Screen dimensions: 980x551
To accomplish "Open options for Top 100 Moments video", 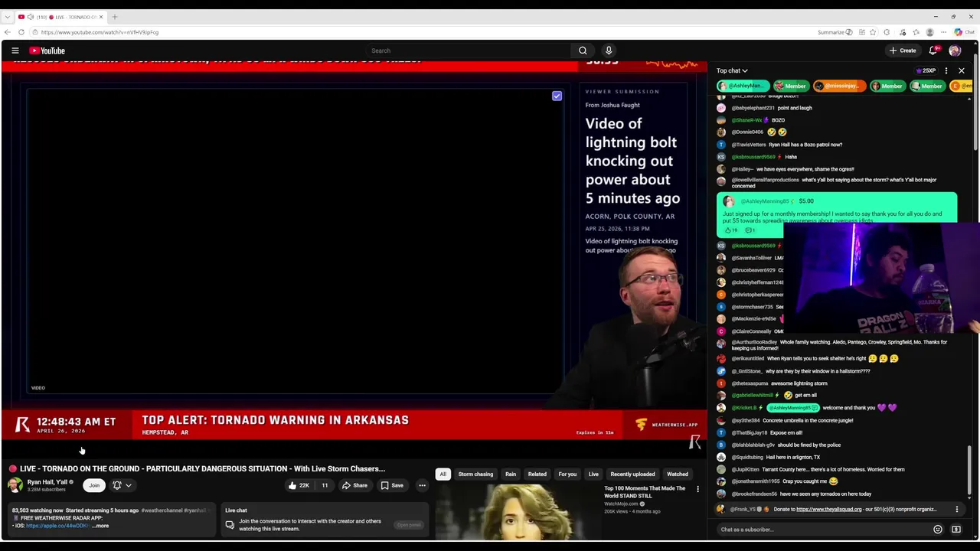I will point(697,489).
